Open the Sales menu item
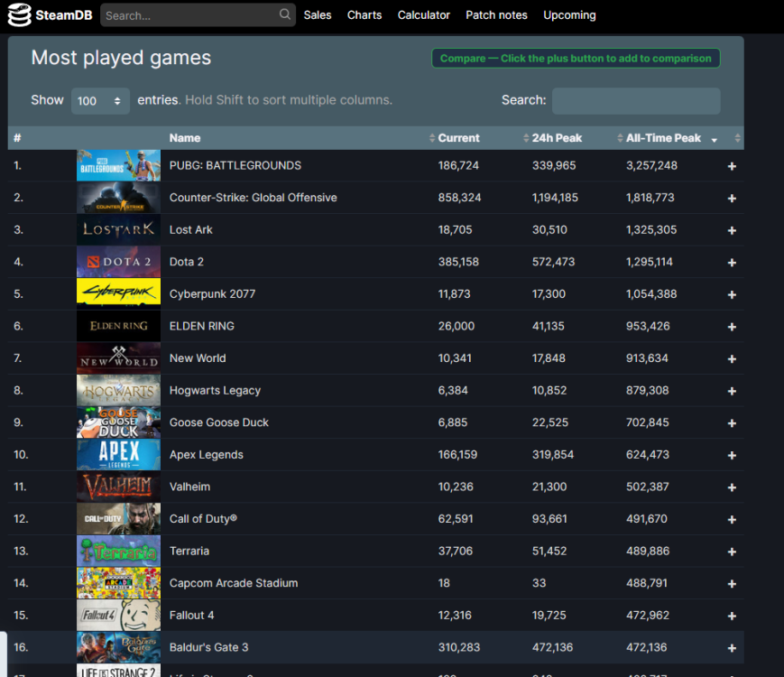 318,15
